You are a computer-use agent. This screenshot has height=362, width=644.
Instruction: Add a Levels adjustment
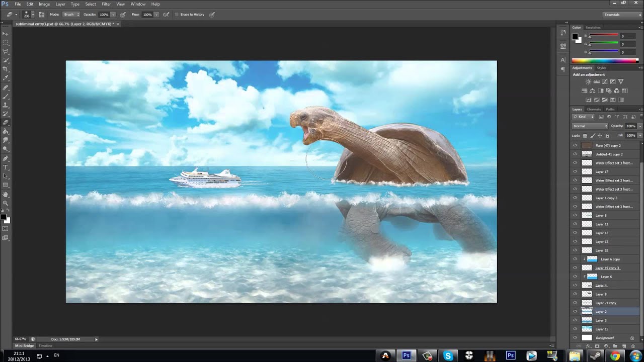tap(596, 81)
